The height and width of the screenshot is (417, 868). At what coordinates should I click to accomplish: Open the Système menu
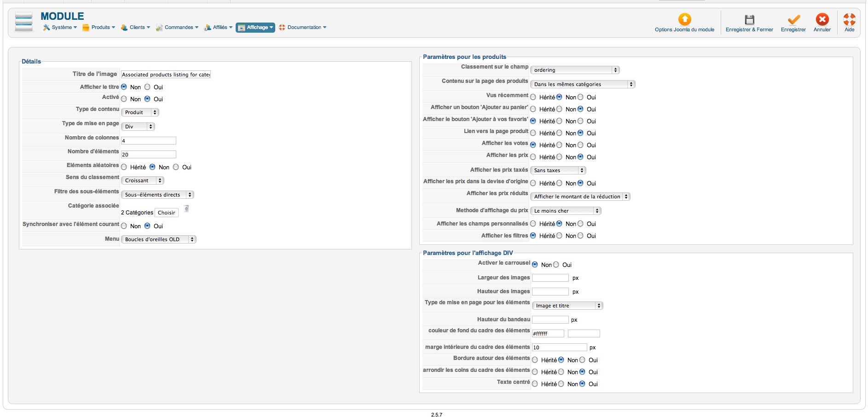(x=60, y=28)
